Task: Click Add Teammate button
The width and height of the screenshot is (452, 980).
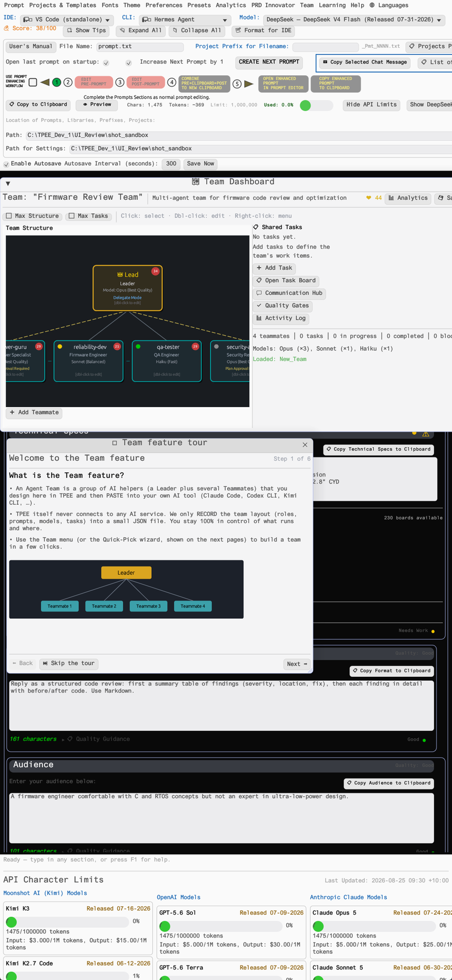Action: (34, 413)
